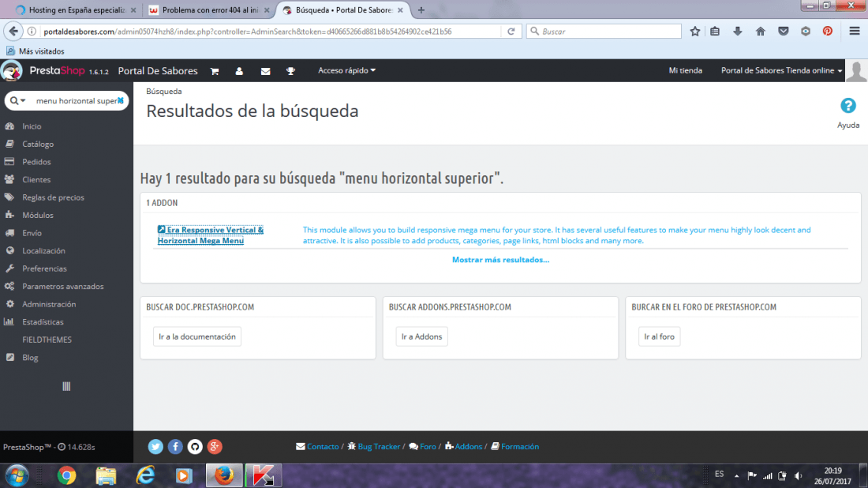Open the Firefox hamburger menu

coord(855,32)
